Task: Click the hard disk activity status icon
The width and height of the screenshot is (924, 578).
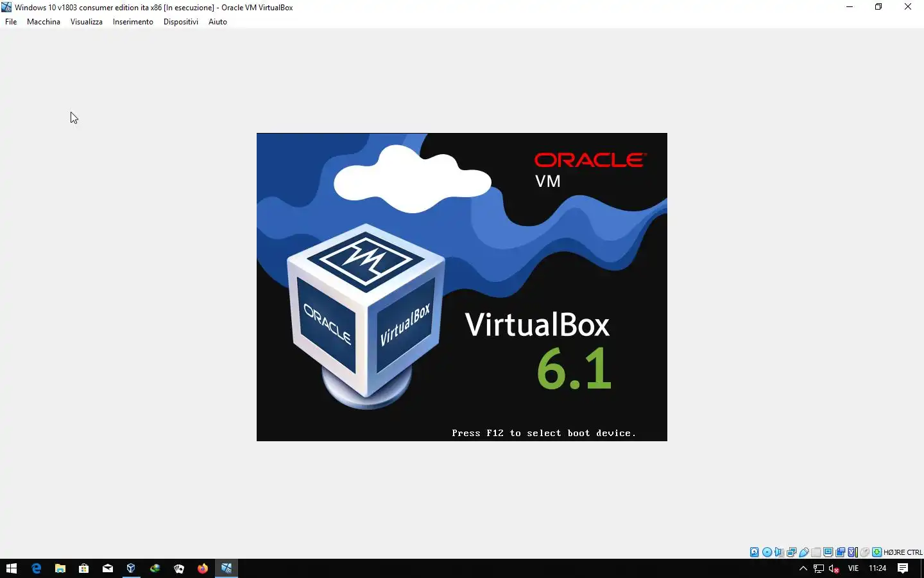Action: coord(755,552)
